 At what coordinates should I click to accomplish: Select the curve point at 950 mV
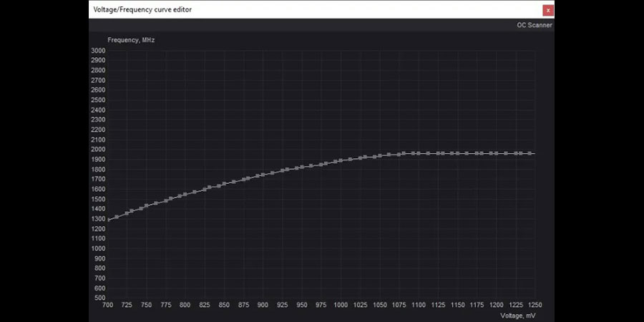pos(302,167)
